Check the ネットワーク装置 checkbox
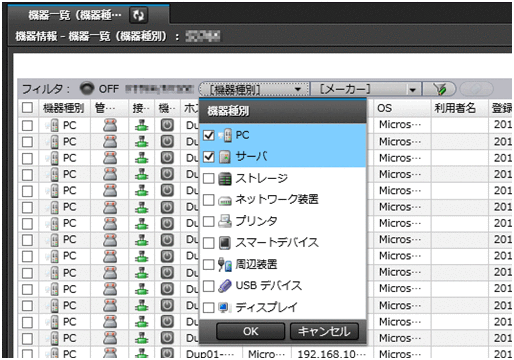 209,200
